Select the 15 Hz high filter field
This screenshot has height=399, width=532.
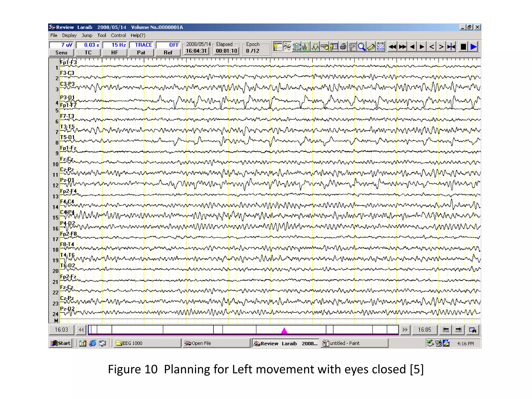point(115,45)
